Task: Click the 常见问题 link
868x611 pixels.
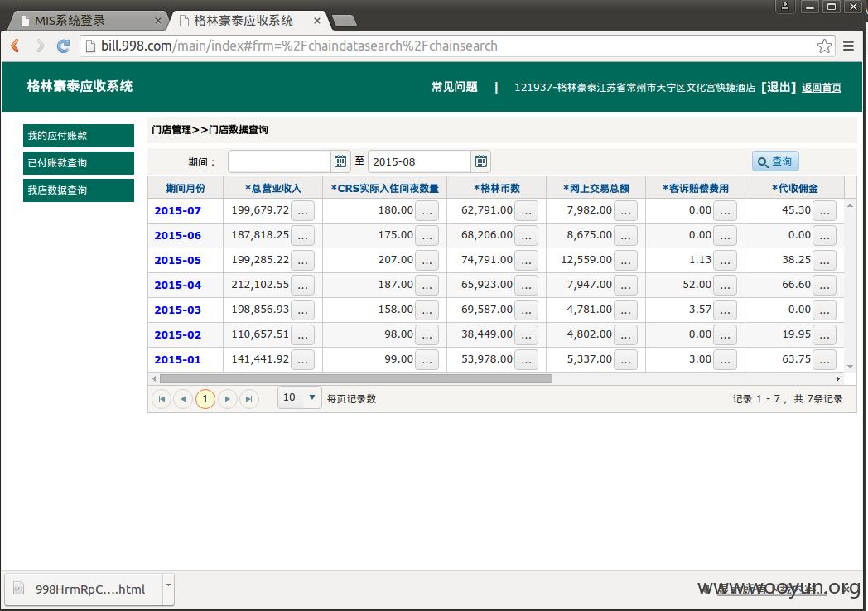Action: tap(454, 88)
